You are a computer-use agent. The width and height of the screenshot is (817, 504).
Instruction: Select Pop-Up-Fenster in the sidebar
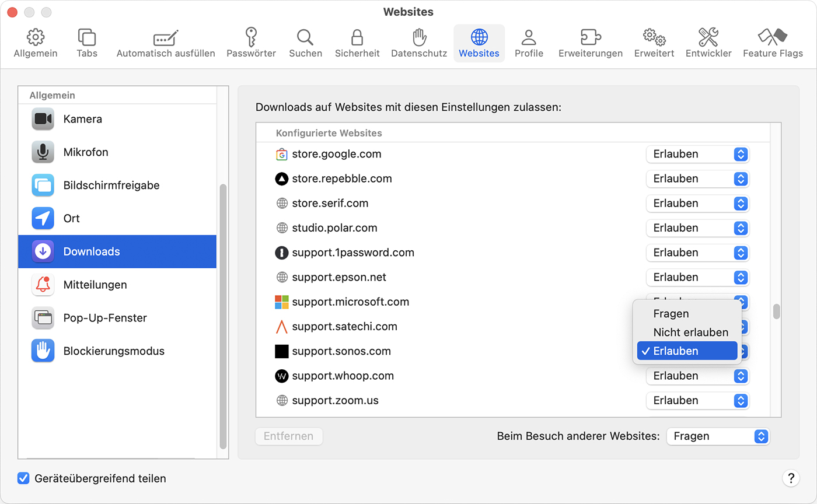(117, 318)
